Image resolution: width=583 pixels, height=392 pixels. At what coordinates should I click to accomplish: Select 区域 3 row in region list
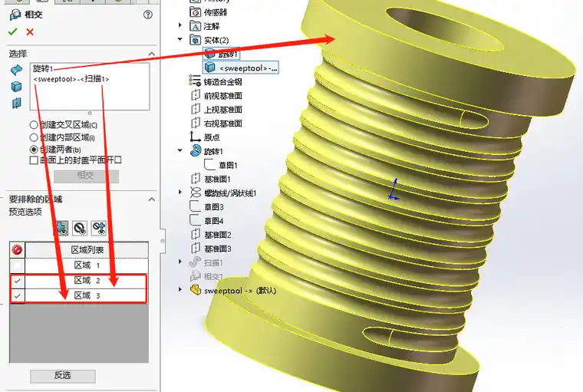pyautogui.click(x=87, y=295)
